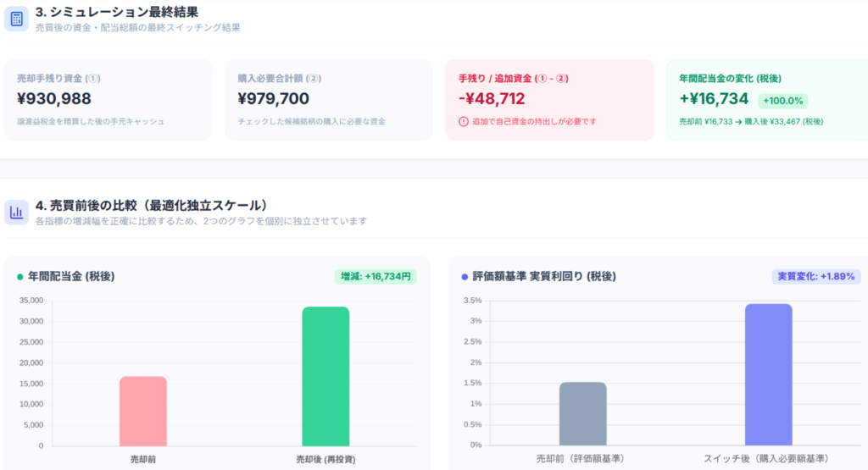Image resolution: width=868 pixels, height=470 pixels.
Task: Click the gray 売却前（評価額基準） yield bar
Action: pos(583,413)
